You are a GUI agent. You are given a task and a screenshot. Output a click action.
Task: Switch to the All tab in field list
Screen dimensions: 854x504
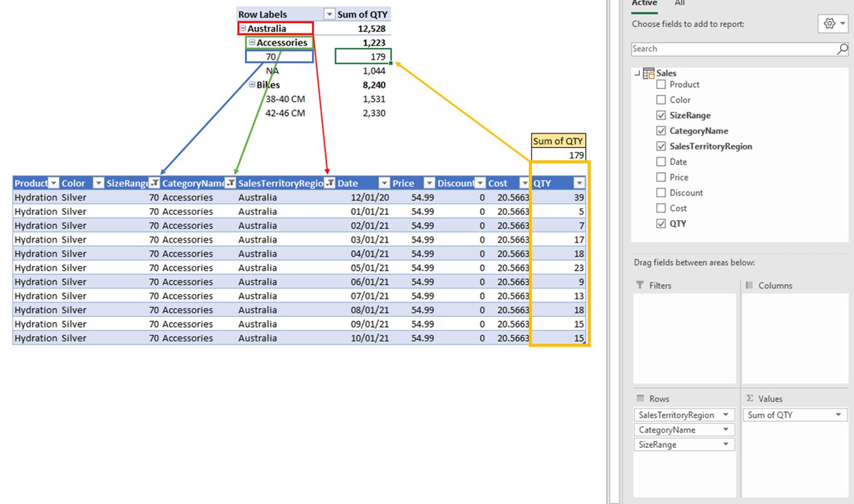(680, 3)
